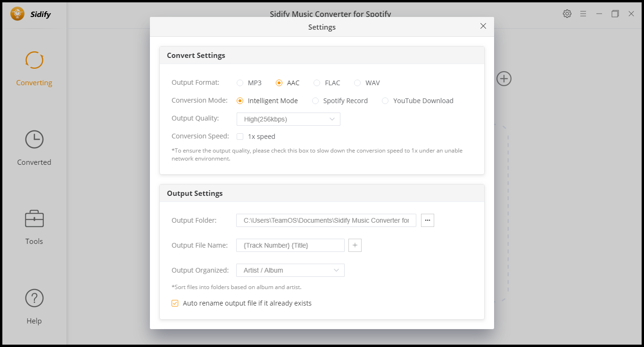Open the Converted history clock icon

tap(34, 139)
